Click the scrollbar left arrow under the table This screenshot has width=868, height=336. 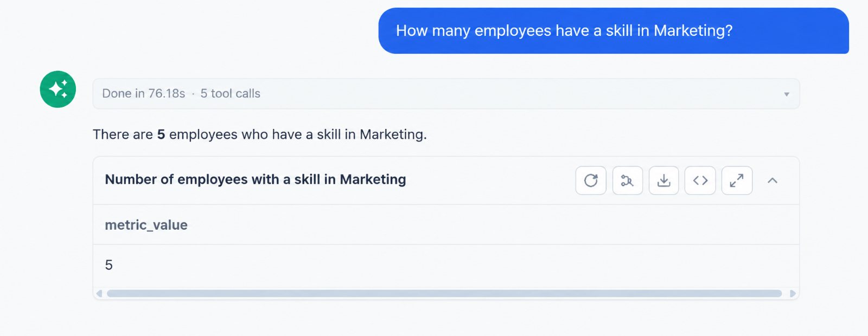pyautogui.click(x=99, y=294)
